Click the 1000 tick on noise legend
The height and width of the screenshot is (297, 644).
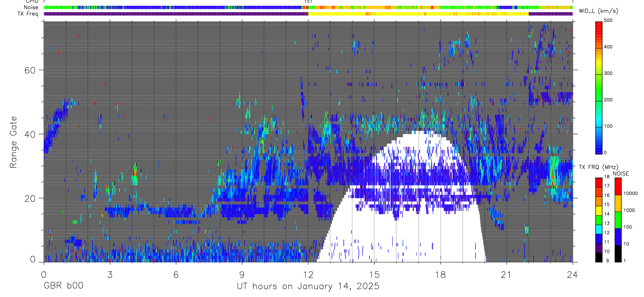(x=629, y=210)
